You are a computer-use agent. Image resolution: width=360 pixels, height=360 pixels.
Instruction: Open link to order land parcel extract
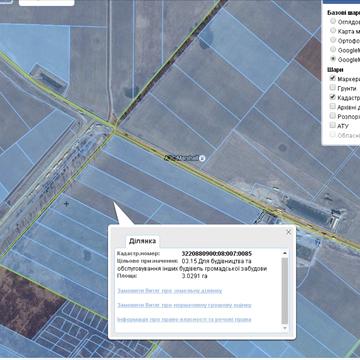click(x=170, y=291)
